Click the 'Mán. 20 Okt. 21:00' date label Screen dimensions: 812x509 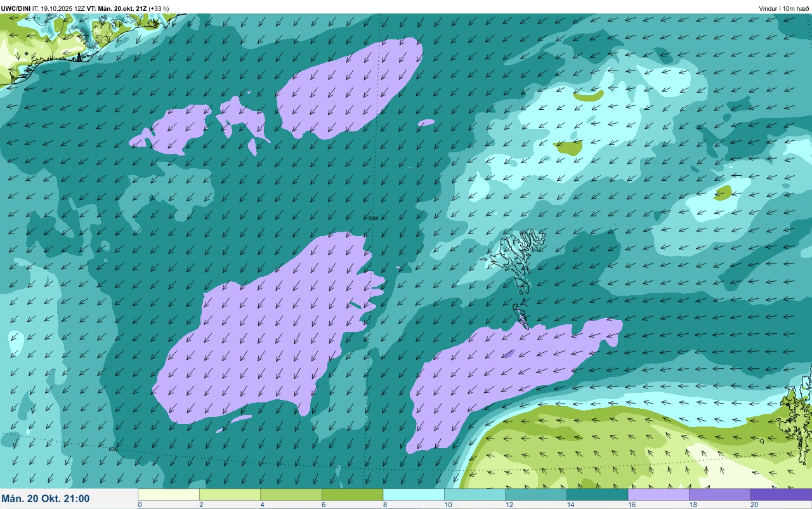(46, 499)
